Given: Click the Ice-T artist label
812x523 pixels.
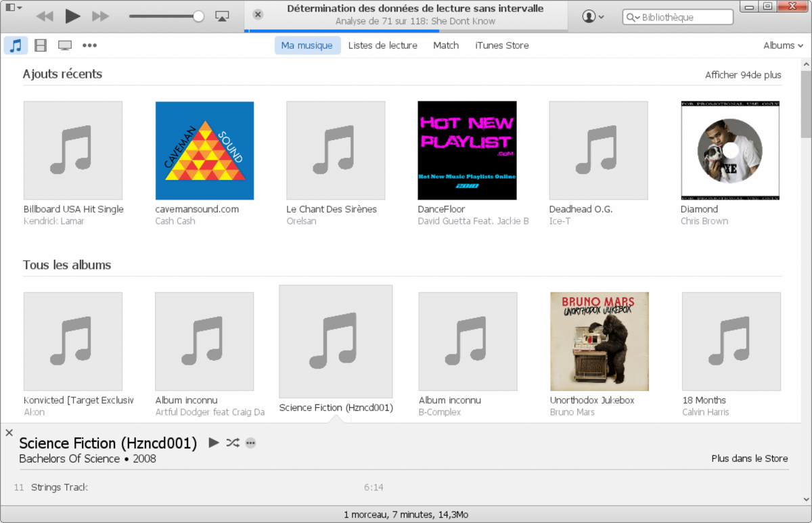Looking at the screenshot, I should [x=560, y=221].
